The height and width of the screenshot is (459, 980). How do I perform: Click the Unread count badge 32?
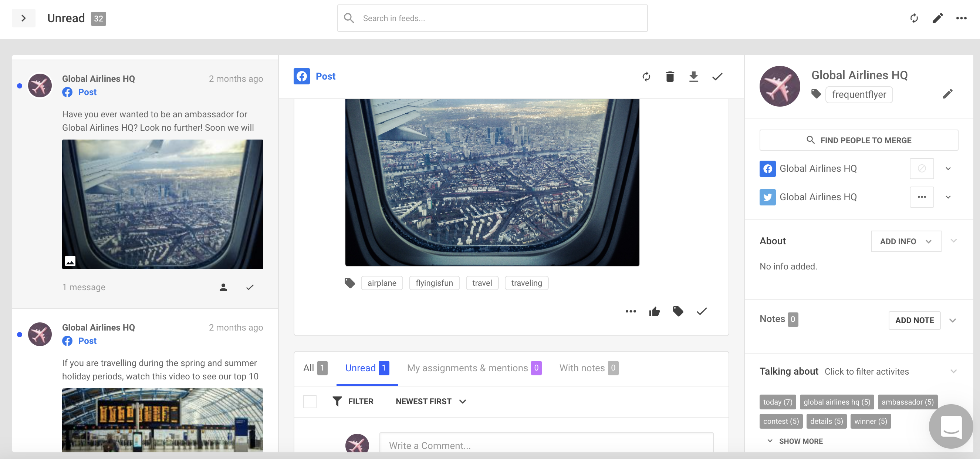(98, 18)
